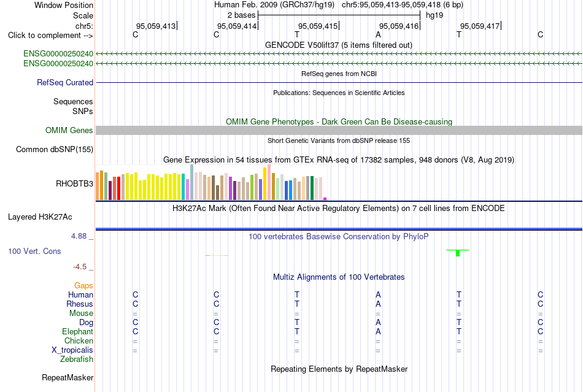Click the Layered H3K27Ac track label
This screenshot has height=392, width=583.
[x=40, y=217]
